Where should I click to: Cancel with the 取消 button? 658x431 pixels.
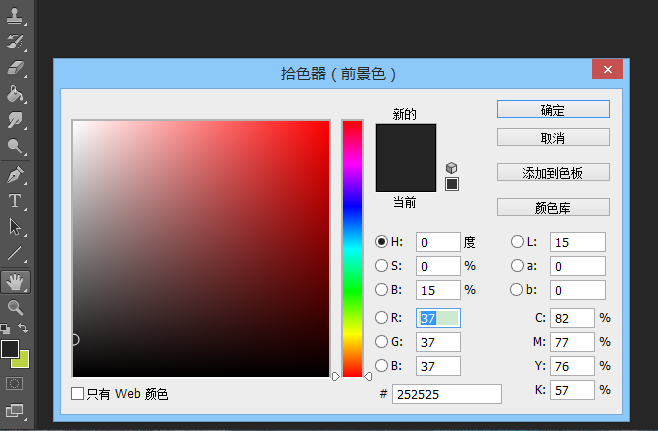(553, 137)
